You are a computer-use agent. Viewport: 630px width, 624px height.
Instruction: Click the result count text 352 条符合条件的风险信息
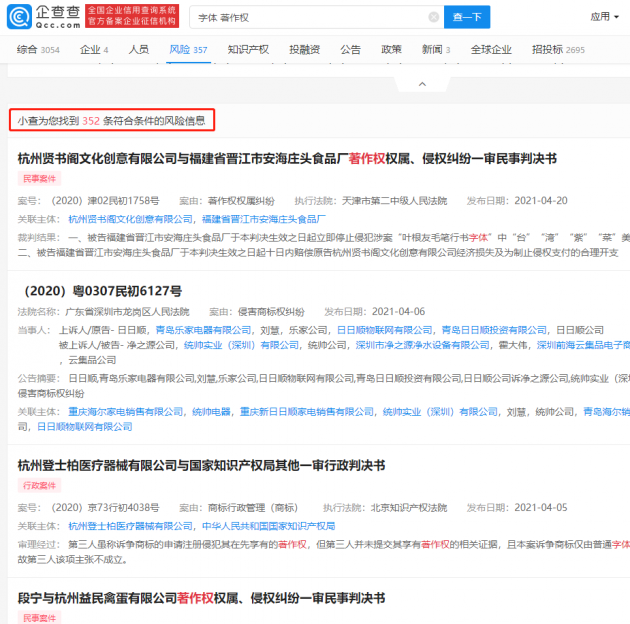pos(143,121)
